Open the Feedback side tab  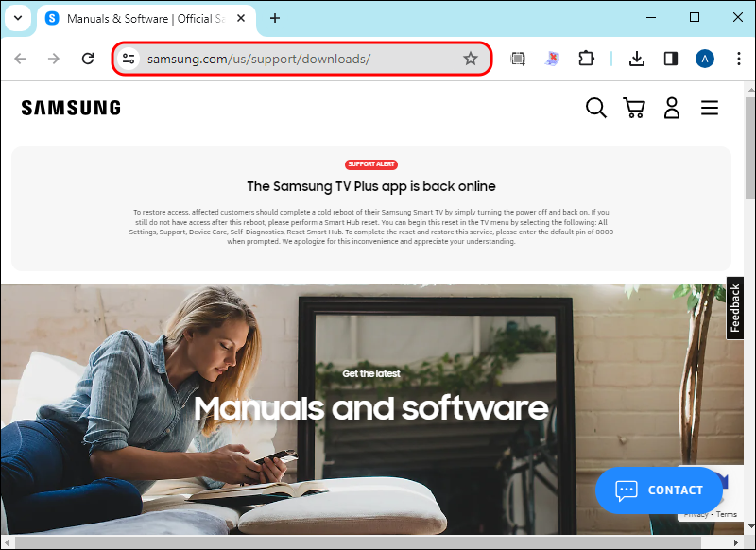pos(735,308)
